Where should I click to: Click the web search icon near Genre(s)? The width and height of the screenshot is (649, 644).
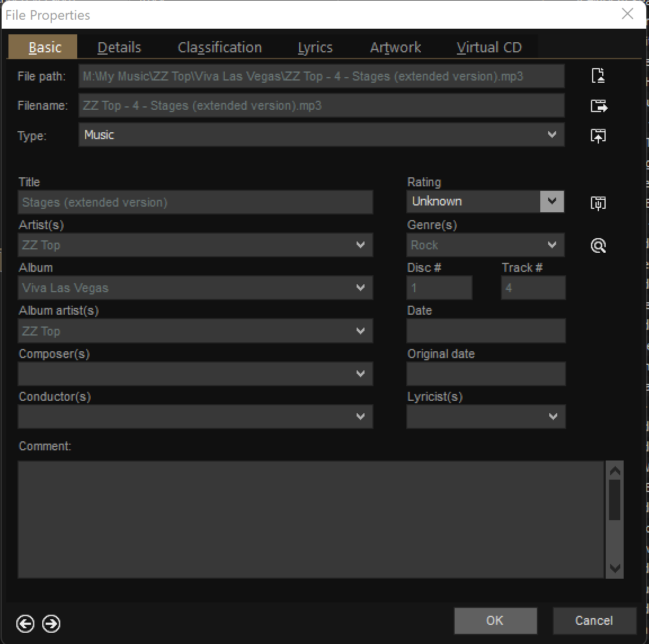point(598,245)
